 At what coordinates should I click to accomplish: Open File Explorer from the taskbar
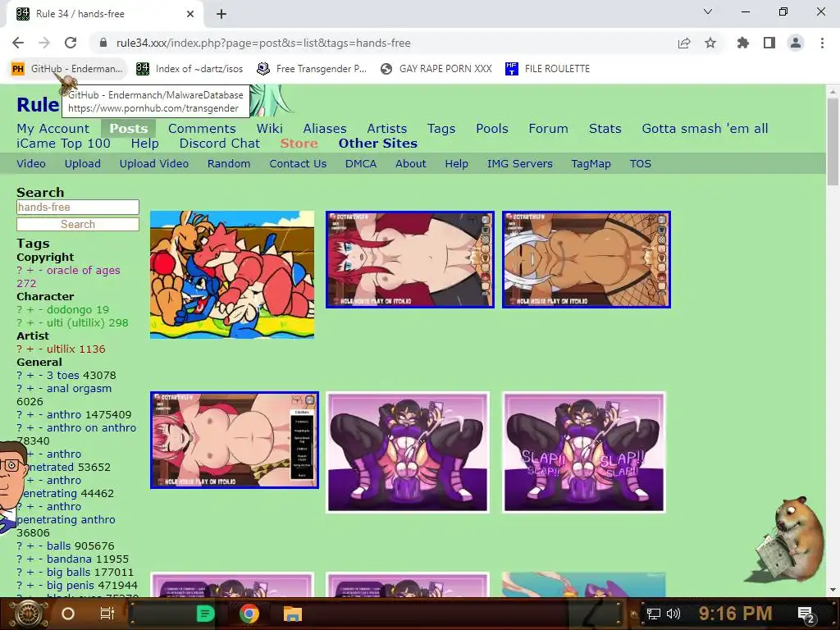(x=293, y=614)
